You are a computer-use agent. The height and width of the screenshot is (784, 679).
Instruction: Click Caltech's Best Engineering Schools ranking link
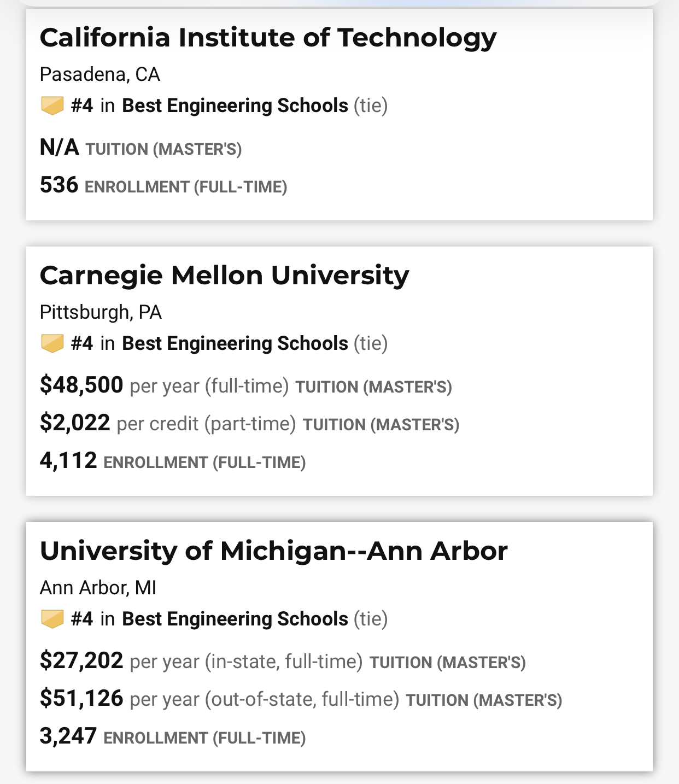pos(235,106)
